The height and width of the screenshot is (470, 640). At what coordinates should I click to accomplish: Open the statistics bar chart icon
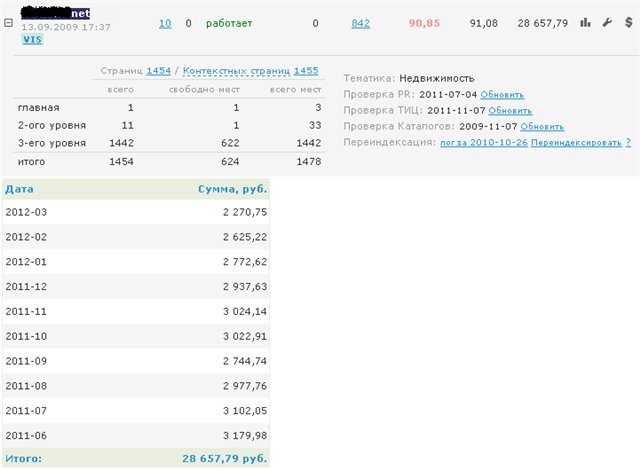(x=586, y=22)
